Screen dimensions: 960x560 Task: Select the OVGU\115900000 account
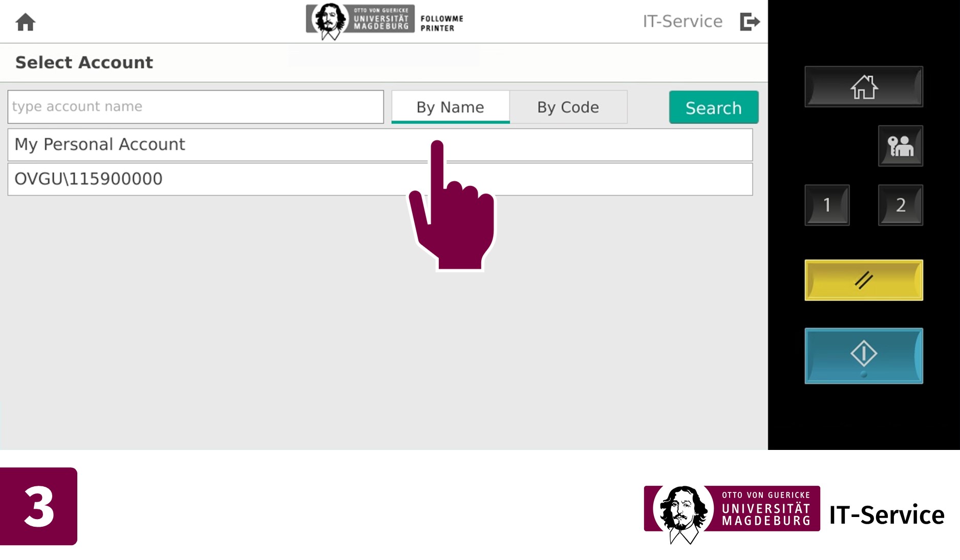[x=380, y=179]
